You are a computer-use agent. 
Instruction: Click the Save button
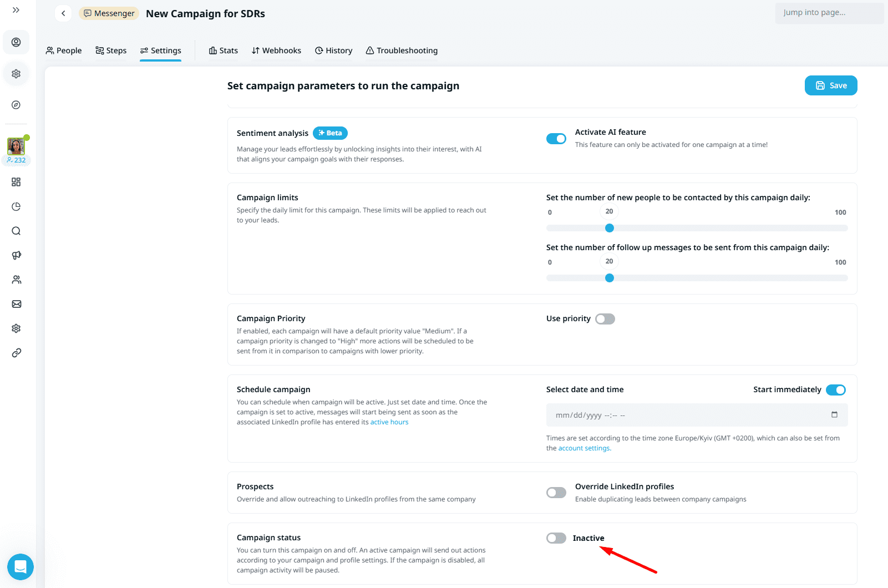[830, 85]
